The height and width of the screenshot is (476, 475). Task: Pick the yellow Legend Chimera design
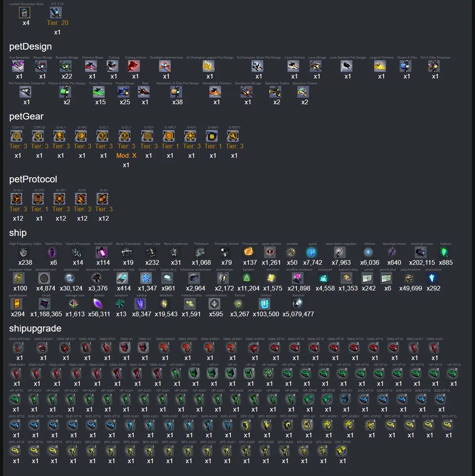(x=380, y=66)
